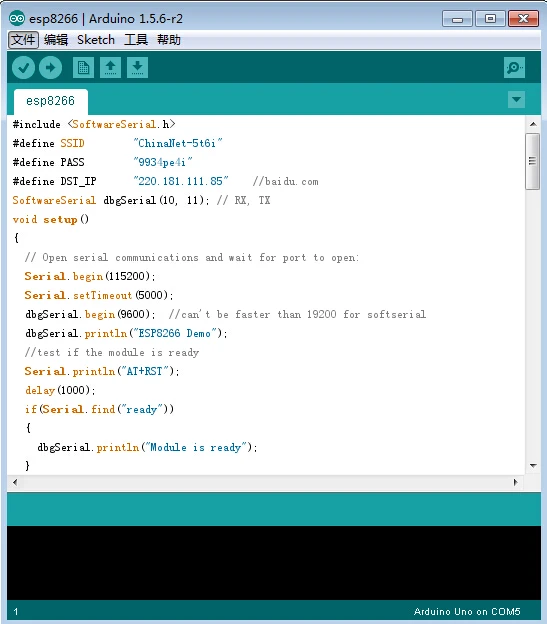Create a new sketch with the page icon
Screen dimensions: 547x624
pos(84,67)
